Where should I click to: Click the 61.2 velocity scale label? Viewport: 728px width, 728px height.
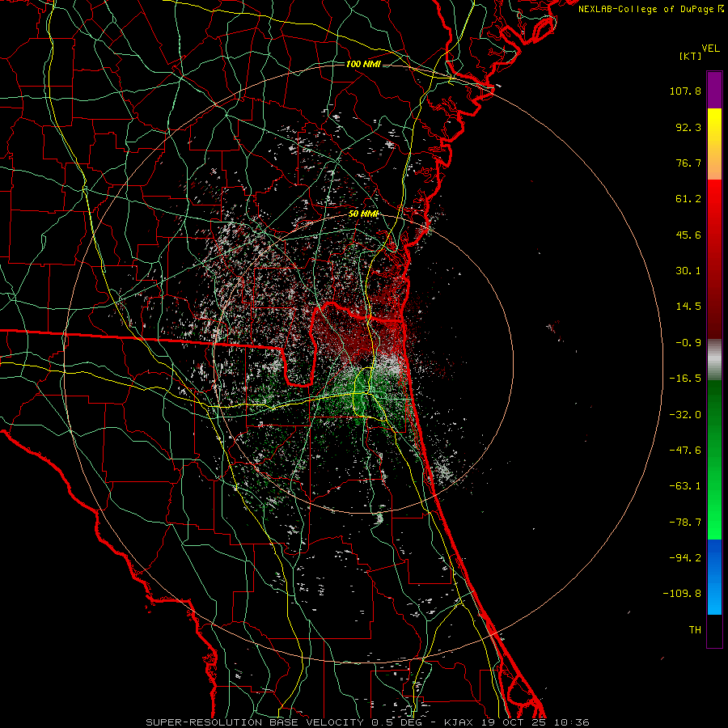[x=688, y=199]
